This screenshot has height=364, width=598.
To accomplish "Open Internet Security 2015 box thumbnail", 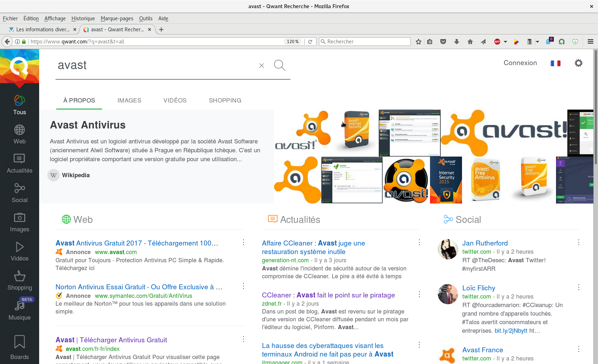I will click(x=446, y=180).
